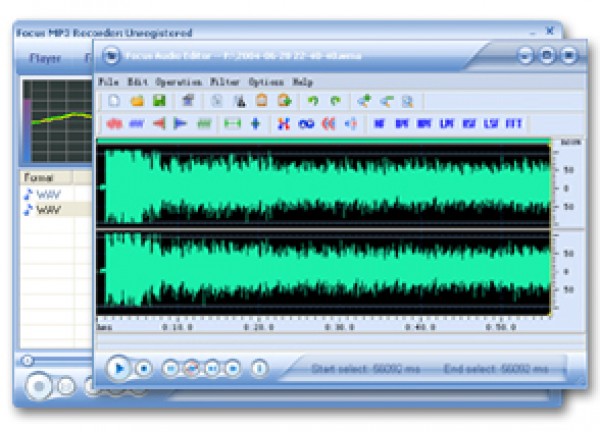
Task: Click the Format column header in recorder list
Action: tap(46, 178)
